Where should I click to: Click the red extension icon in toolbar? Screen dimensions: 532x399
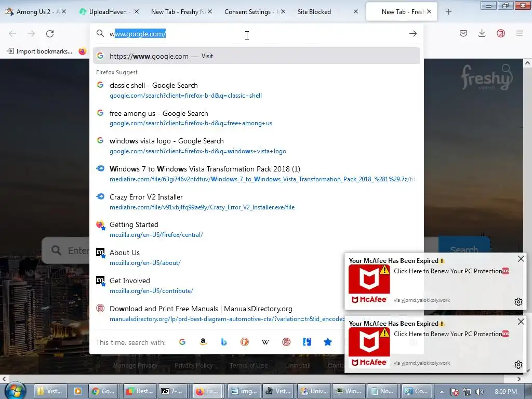click(x=500, y=33)
